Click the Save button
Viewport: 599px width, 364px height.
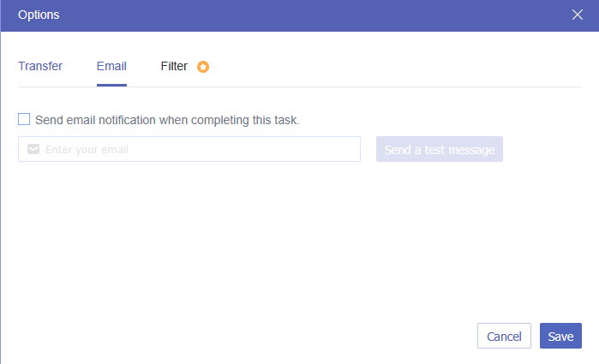point(560,337)
